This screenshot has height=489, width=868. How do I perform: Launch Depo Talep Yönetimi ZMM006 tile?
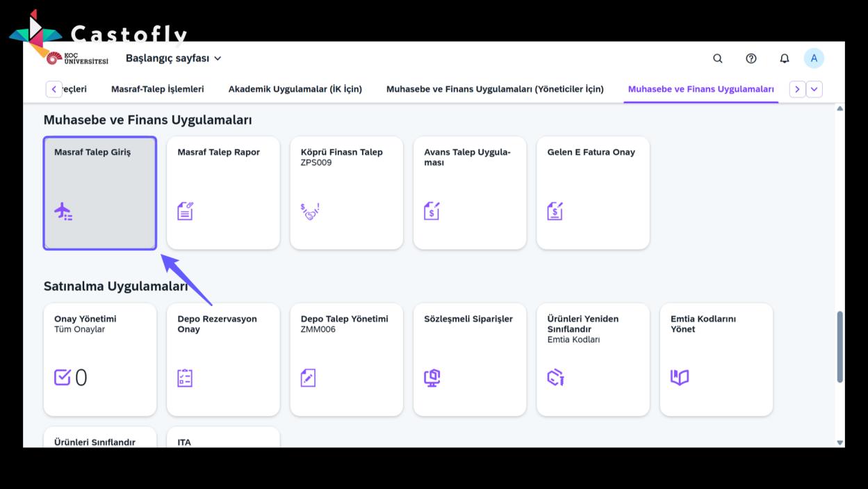coord(346,360)
